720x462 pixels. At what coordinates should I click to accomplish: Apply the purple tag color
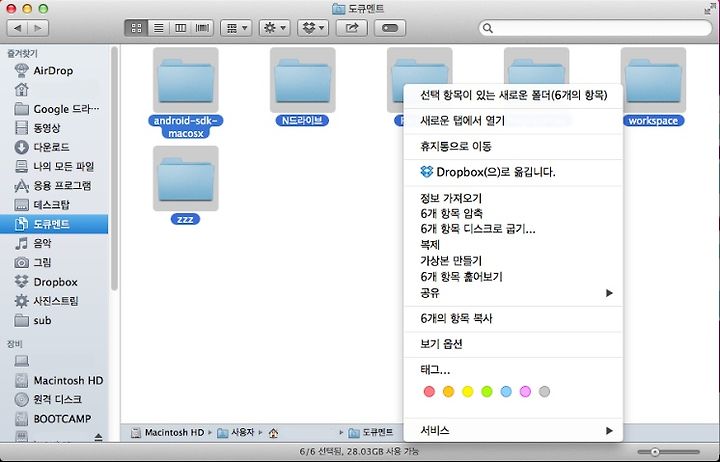point(525,392)
